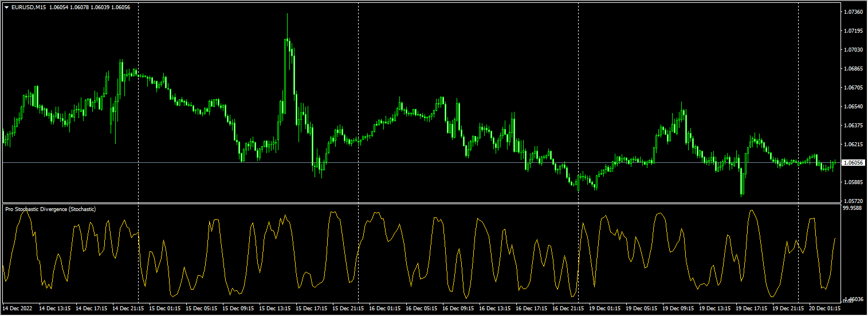Click the 14 Dec 21:15 time label
This screenshot has height=316, width=868.
pos(128,309)
